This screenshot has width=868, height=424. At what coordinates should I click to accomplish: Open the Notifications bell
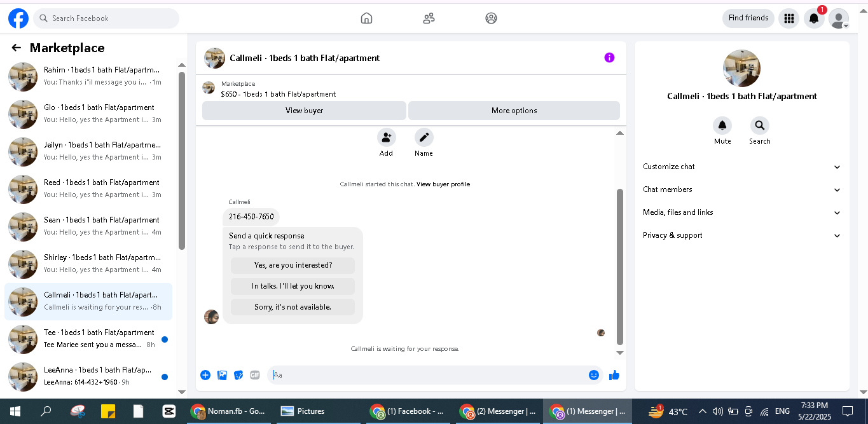click(814, 18)
